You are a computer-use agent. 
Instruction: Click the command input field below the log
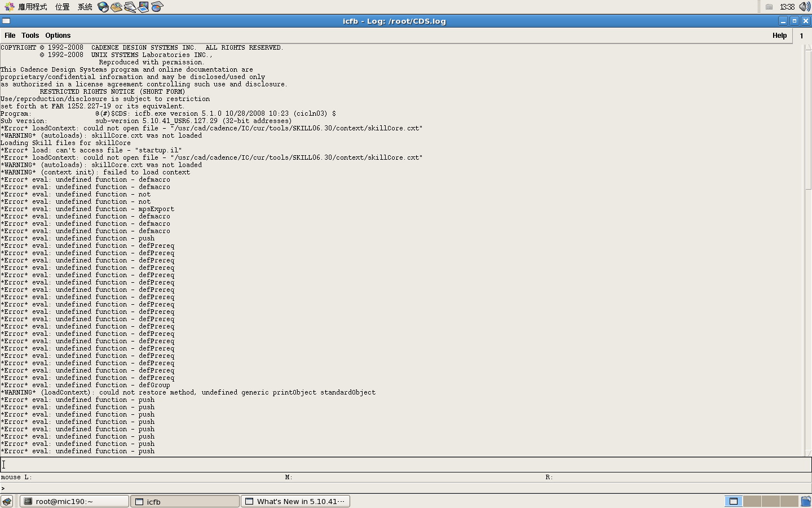(406, 465)
